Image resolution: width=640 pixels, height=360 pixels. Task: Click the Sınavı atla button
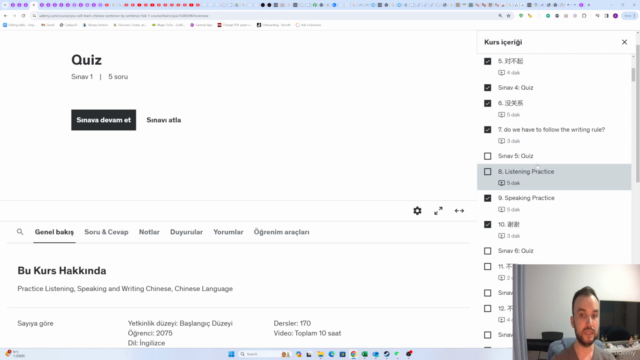[164, 120]
